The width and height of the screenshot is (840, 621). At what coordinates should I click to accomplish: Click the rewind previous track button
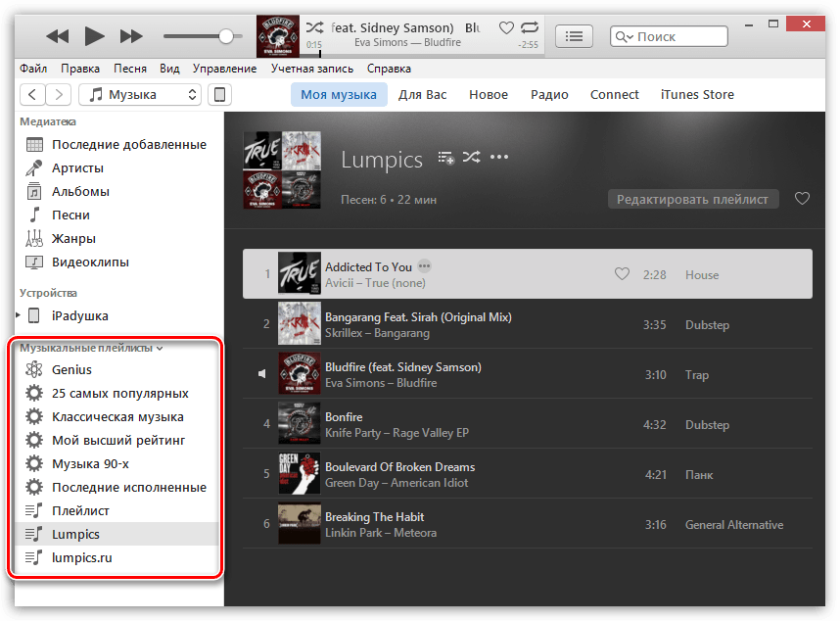[58, 36]
